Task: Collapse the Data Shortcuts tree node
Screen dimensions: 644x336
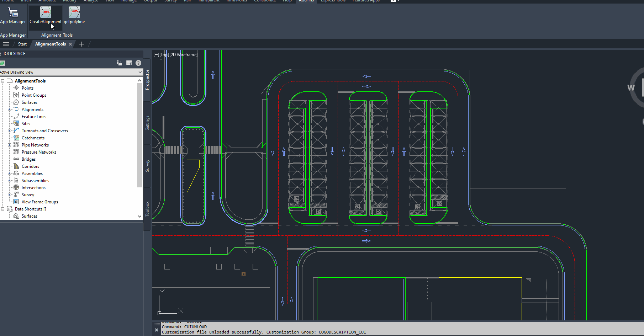Action: click(x=3, y=209)
